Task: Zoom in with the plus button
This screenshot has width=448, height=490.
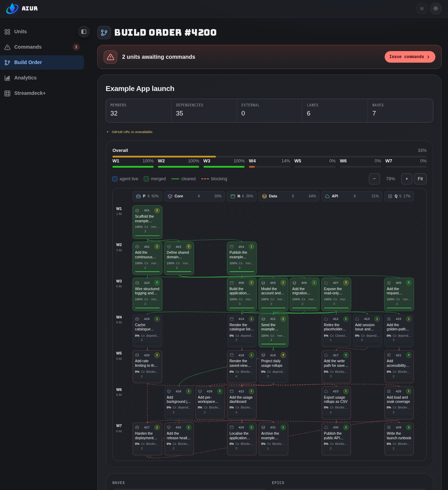Action: [407, 179]
